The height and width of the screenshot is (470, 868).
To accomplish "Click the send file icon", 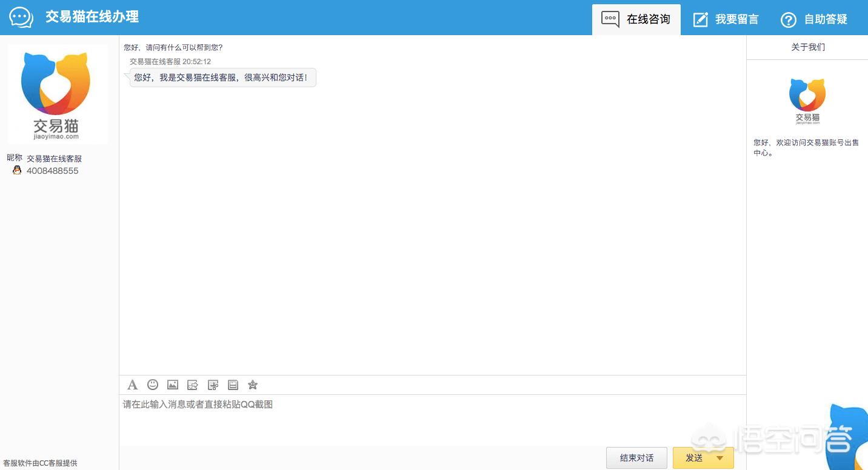I will (x=193, y=385).
